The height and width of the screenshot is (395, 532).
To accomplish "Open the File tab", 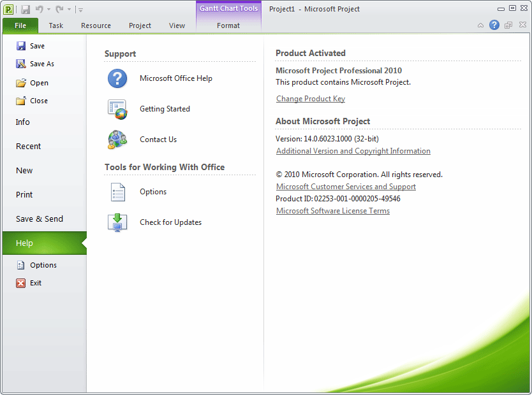I will pos(20,25).
